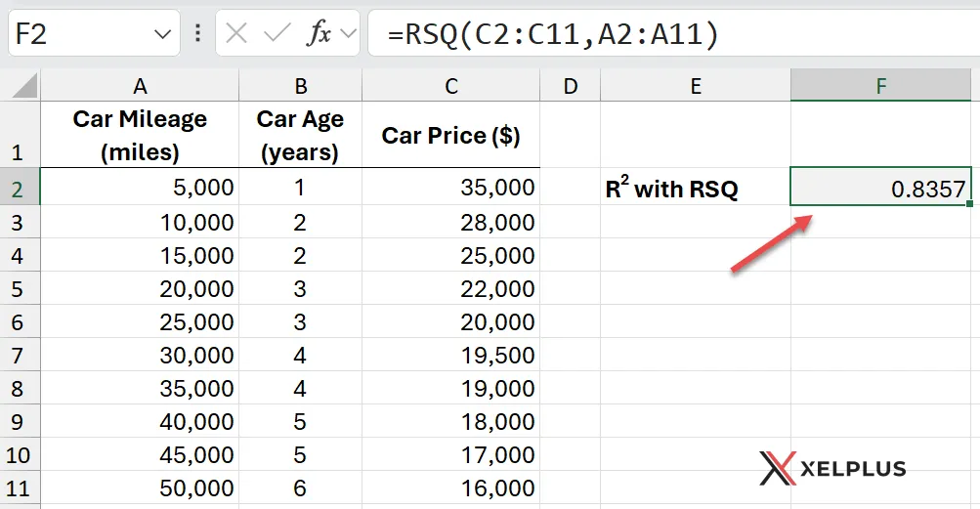
Task: Select the car age cell in row 7
Action: [301, 355]
